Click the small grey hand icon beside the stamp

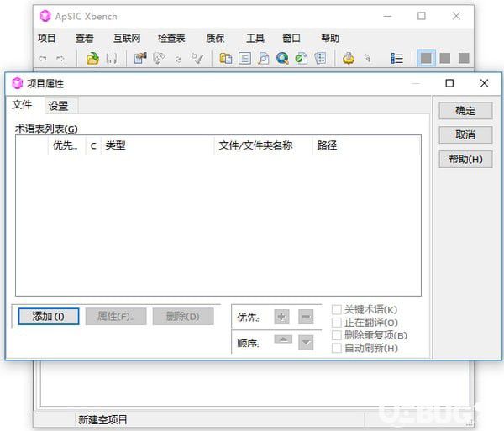(x=368, y=59)
